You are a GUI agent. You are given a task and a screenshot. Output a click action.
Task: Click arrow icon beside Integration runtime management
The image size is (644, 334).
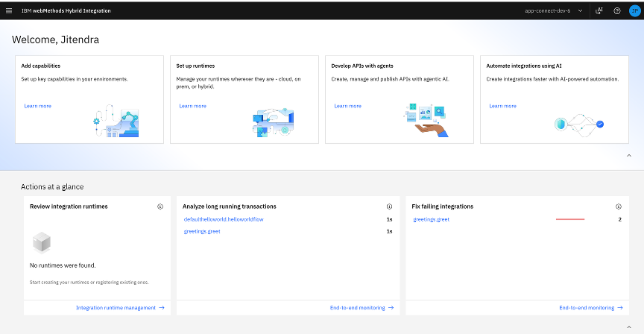tap(162, 308)
